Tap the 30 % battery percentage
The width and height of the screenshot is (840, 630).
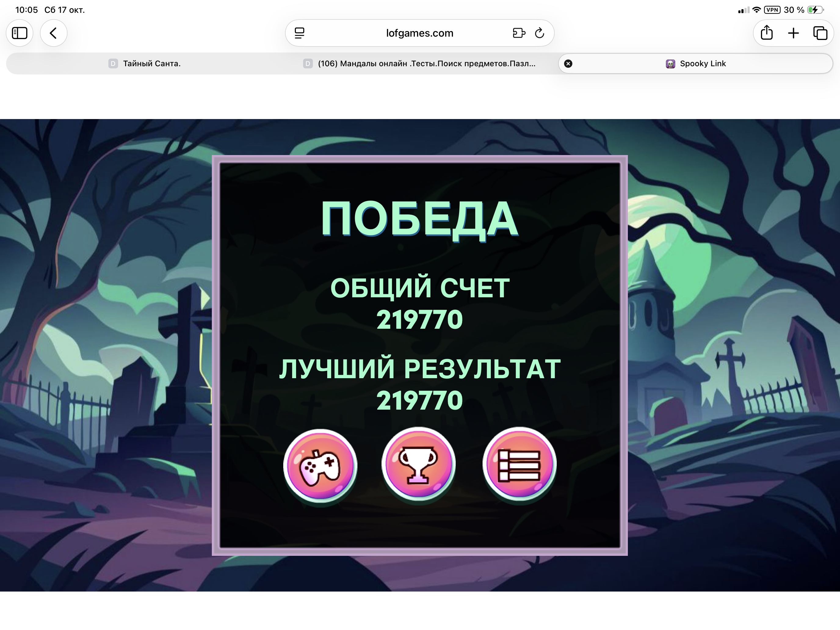point(794,10)
